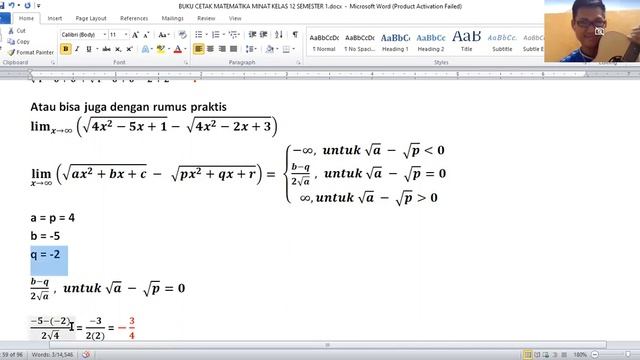The height and width of the screenshot is (360, 640).
Task: Click the Borders icon
Action: [x=286, y=49]
